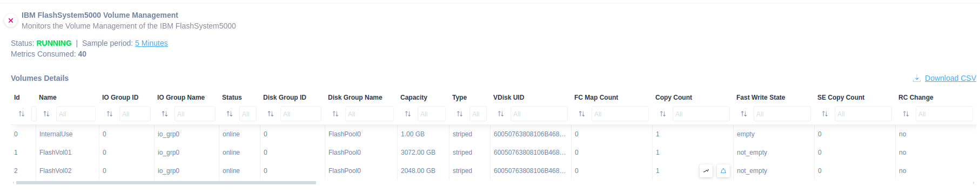The width and height of the screenshot is (980, 194).
Task: Click the Volumes Details section heading
Action: 39,78
